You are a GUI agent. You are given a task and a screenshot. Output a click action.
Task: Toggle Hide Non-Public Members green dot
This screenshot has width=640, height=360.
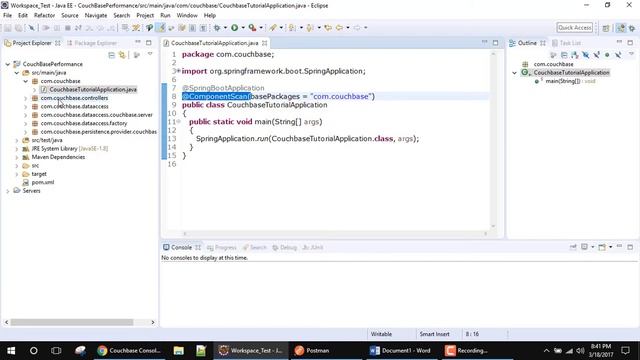point(607,55)
